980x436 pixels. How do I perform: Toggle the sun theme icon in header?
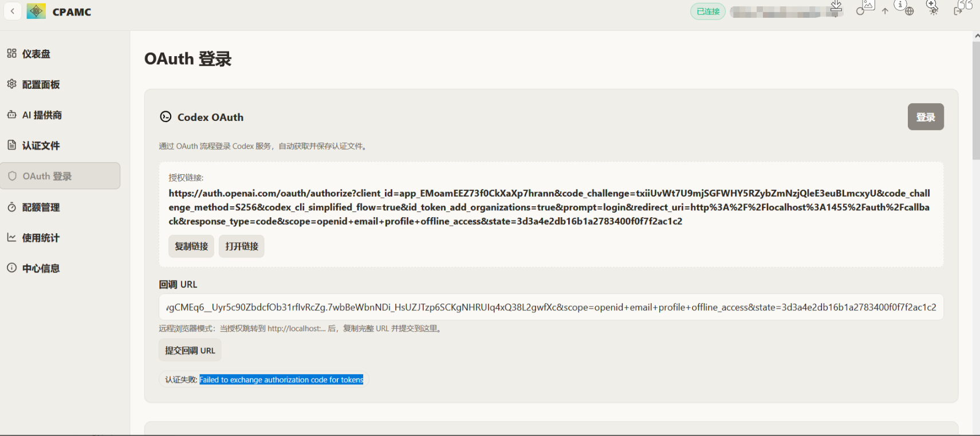click(x=934, y=11)
